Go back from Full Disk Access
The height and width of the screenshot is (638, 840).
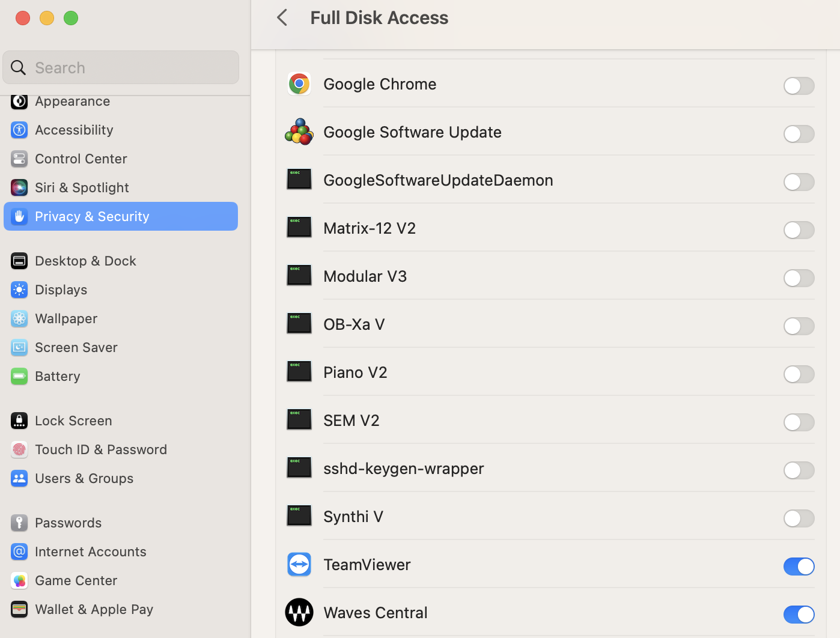point(282,17)
